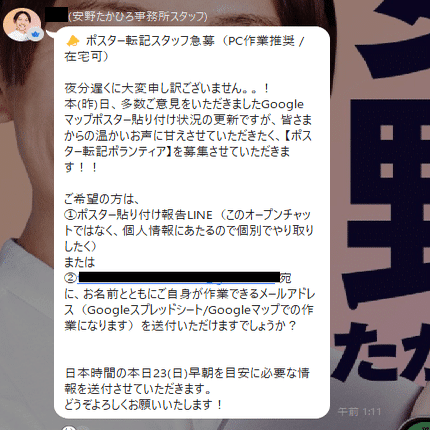Open the sender's round profile avatar
430x430 pixels.
[22, 24]
